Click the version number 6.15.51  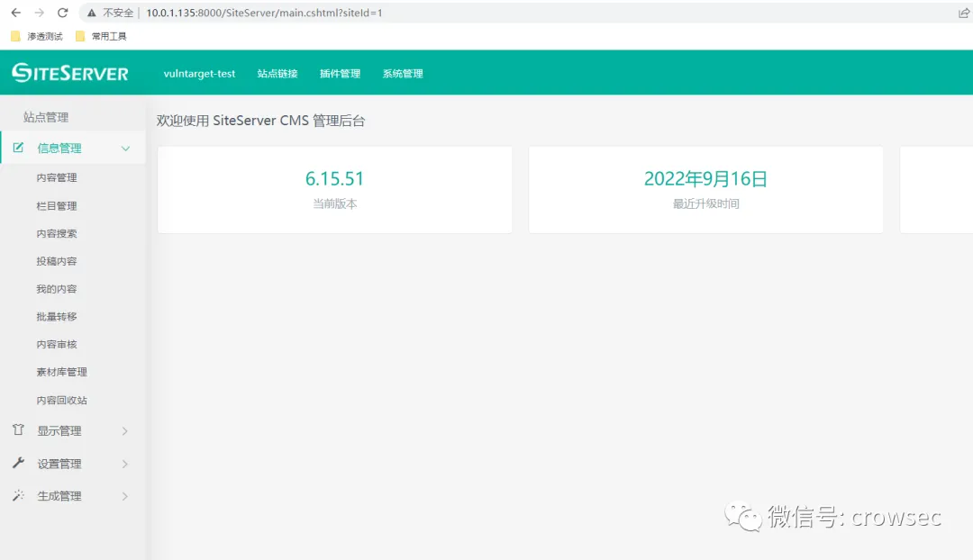tap(334, 178)
